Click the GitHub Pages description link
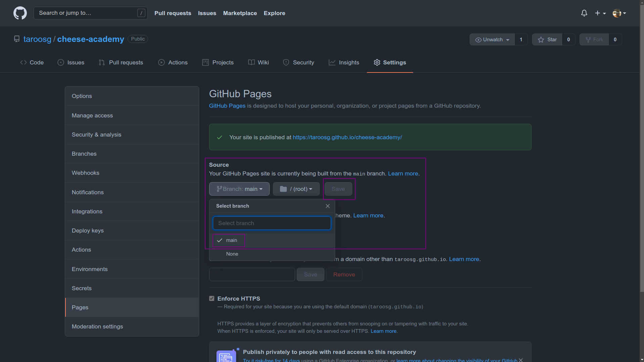The image size is (644, 362). pyautogui.click(x=227, y=106)
